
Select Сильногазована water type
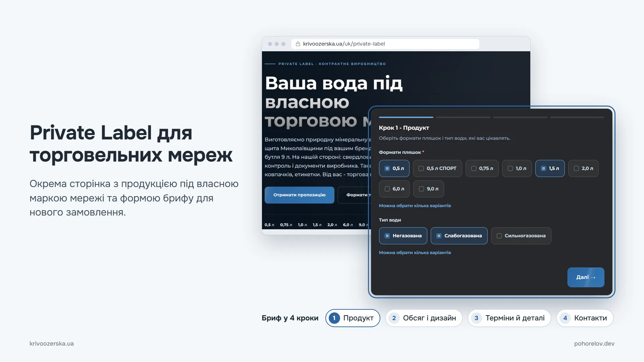click(521, 236)
